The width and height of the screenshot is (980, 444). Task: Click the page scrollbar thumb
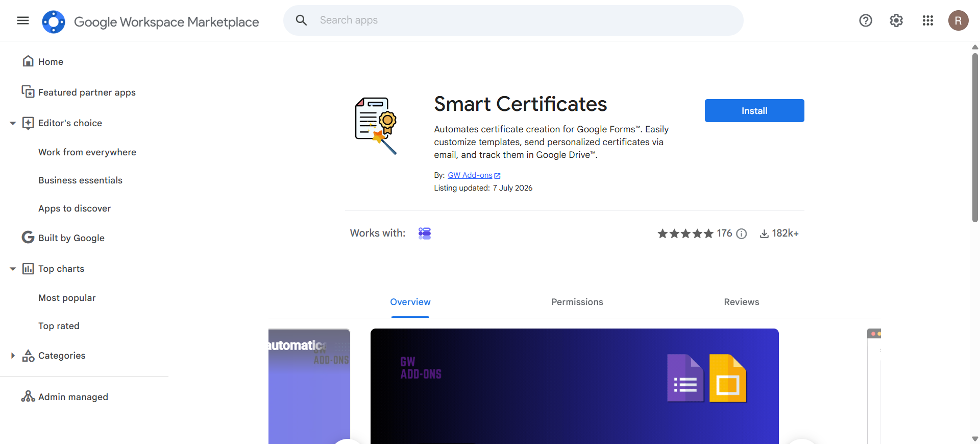pos(975,138)
